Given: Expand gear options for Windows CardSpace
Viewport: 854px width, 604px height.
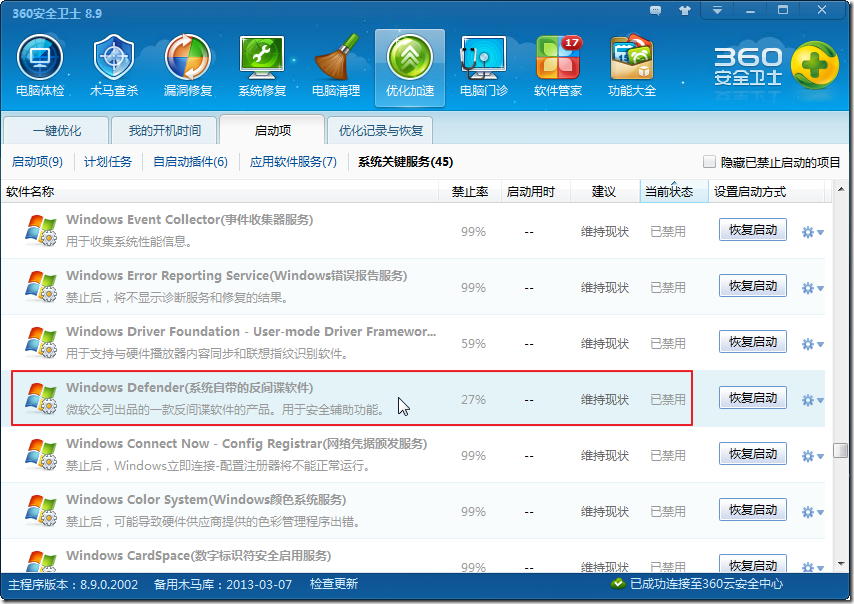Looking at the screenshot, I should [813, 567].
